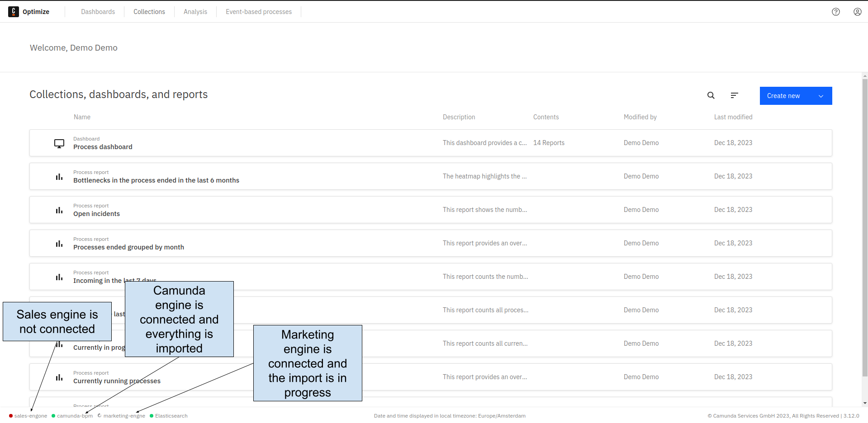
Task: Click the Create new button
Action: 783,96
